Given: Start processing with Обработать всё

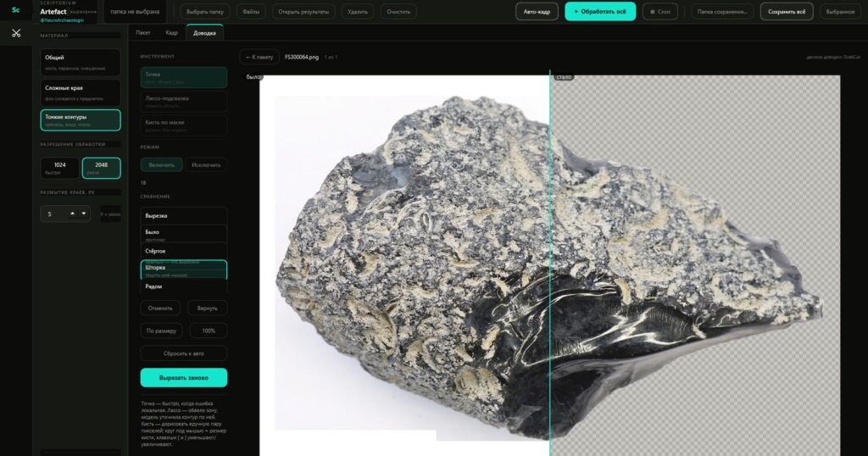Looking at the screenshot, I should point(600,12).
